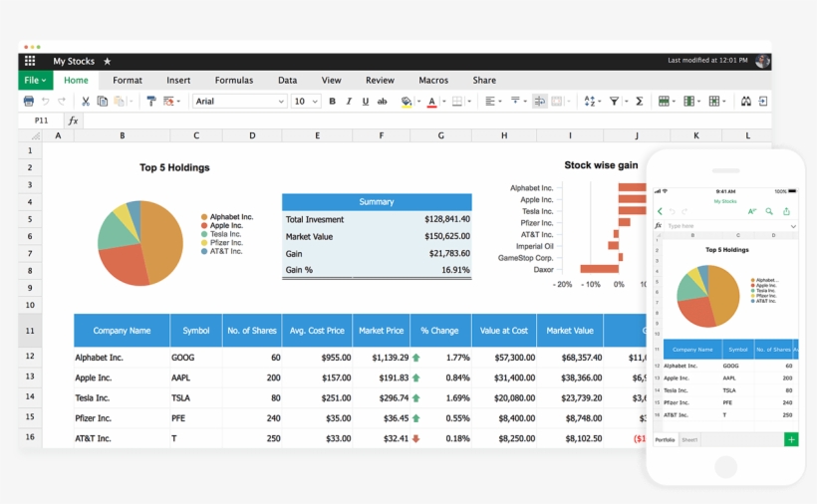The width and height of the screenshot is (817, 504).
Task: Select the Paint Format roller tool
Action: 151,101
